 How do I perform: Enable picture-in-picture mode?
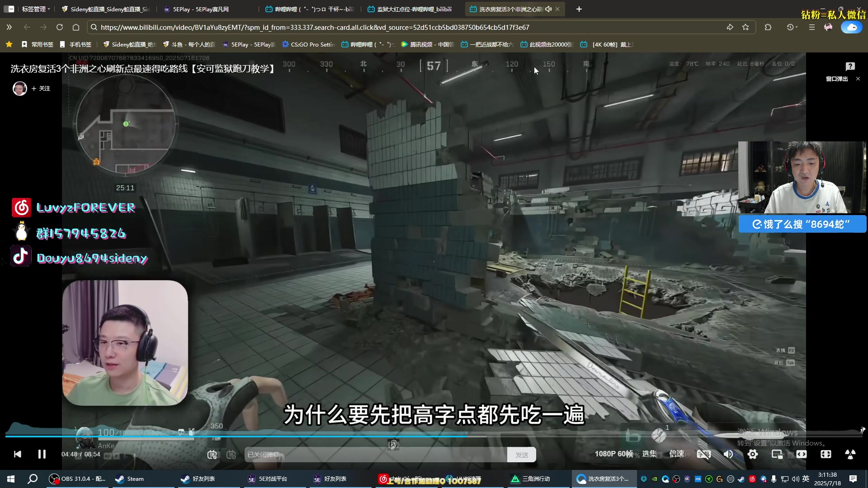(777, 454)
